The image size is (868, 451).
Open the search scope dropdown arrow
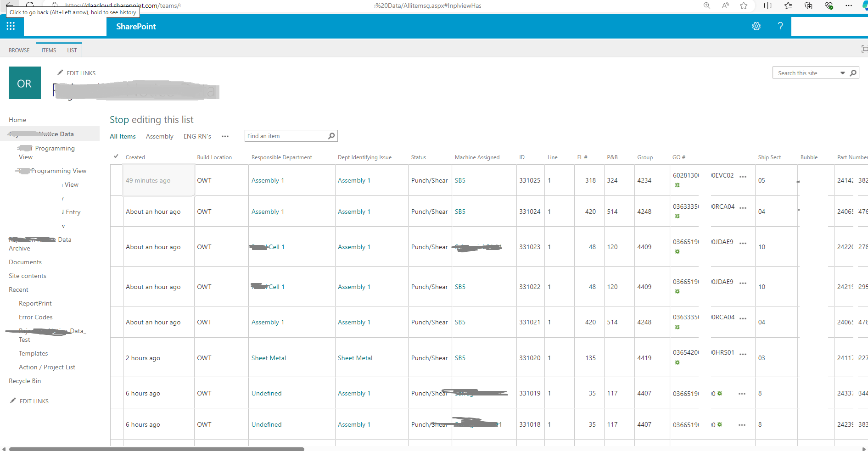pos(843,73)
